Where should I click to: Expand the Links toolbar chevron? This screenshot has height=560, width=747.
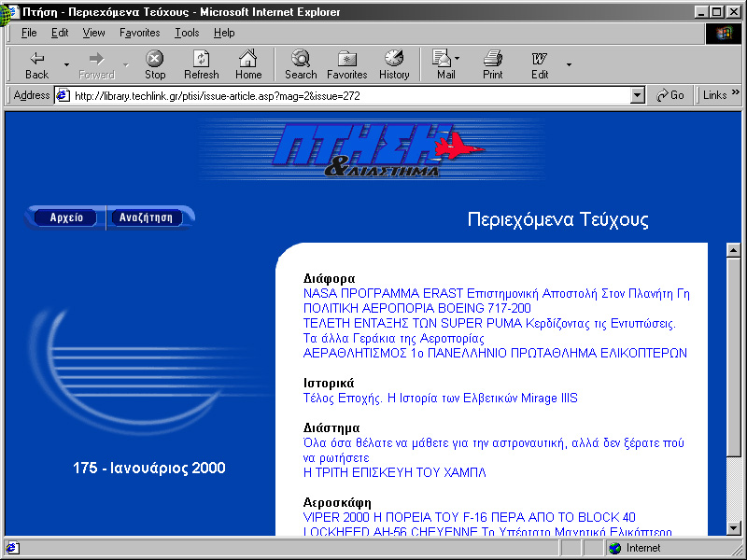coord(736,92)
